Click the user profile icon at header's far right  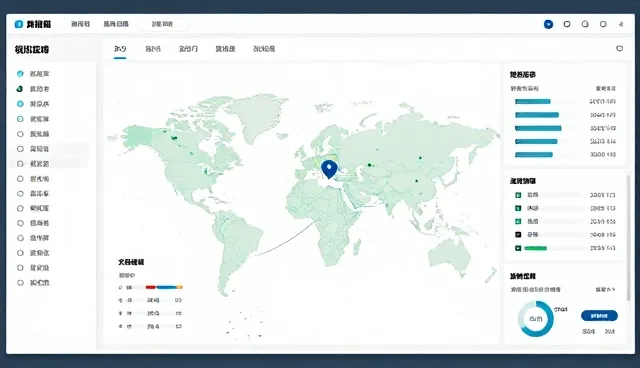621,24
